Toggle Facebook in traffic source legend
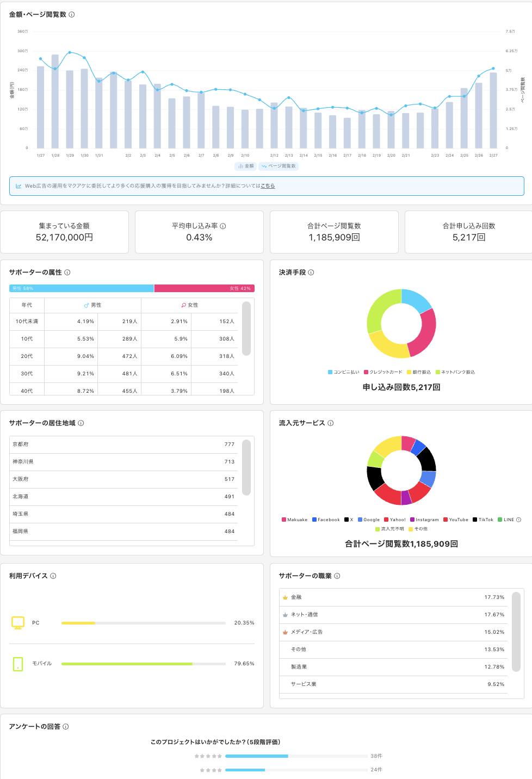Viewport: 532px width, 779px height. coord(326,520)
